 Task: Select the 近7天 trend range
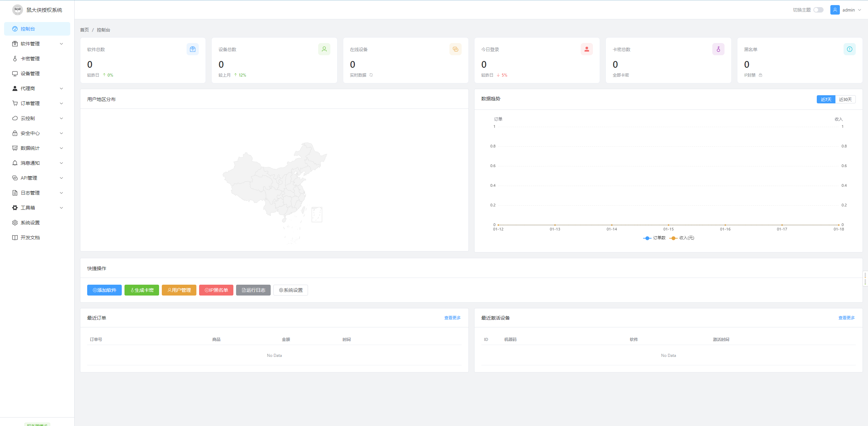[x=826, y=99]
